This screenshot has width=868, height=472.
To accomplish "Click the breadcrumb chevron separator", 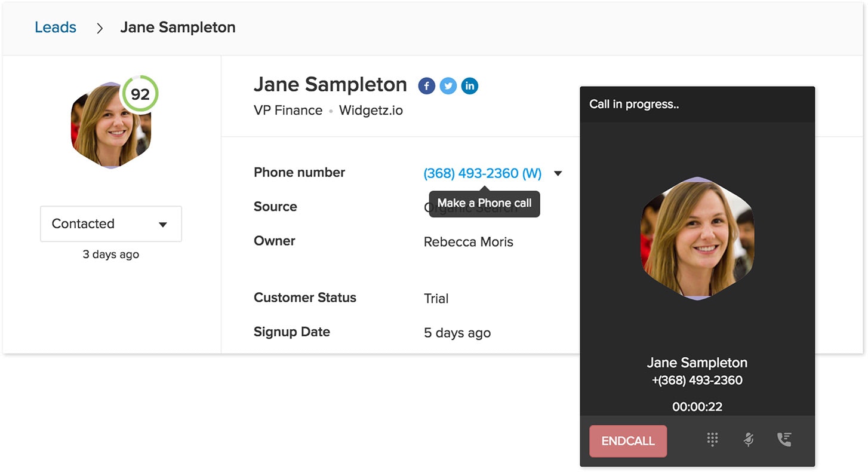I will 100,28.
